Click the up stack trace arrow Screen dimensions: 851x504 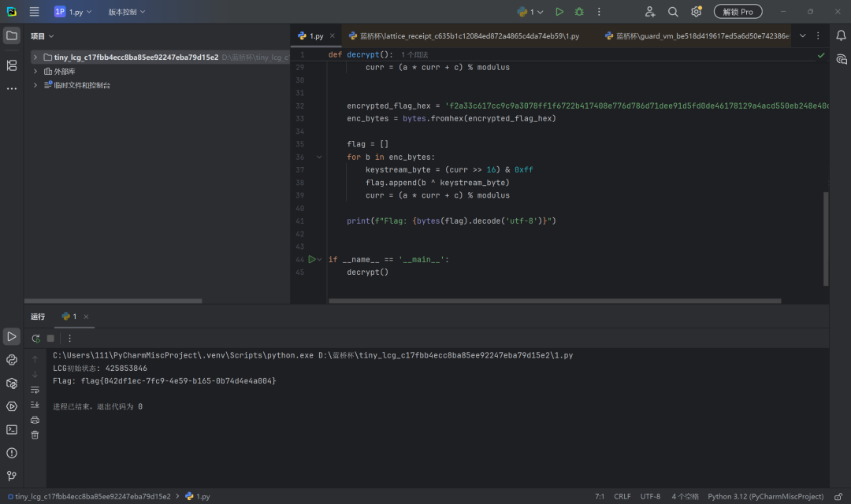tap(35, 359)
